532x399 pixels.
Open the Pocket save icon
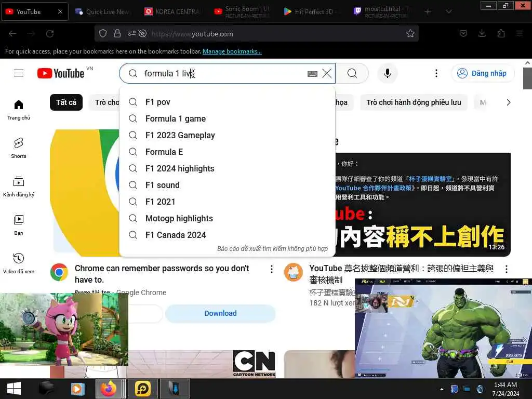coord(463,33)
